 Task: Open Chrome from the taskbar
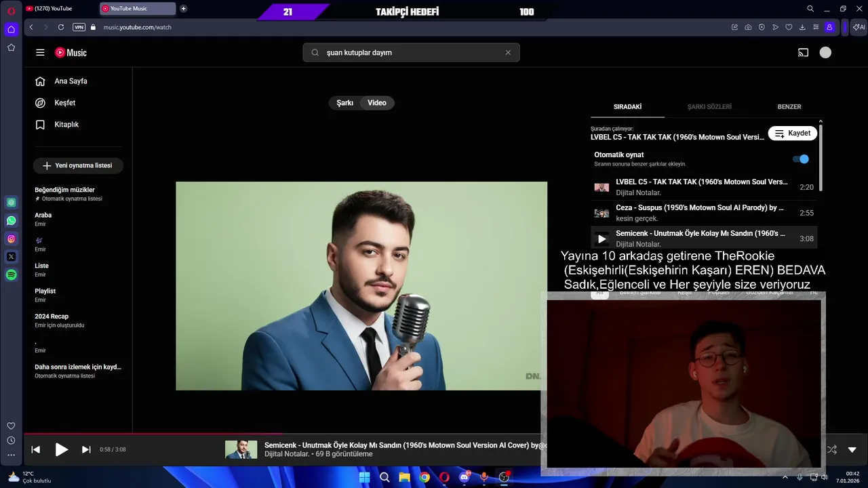click(x=425, y=477)
